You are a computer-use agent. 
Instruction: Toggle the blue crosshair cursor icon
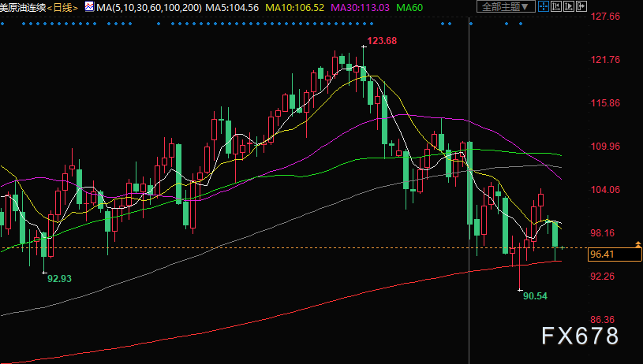(x=544, y=6)
